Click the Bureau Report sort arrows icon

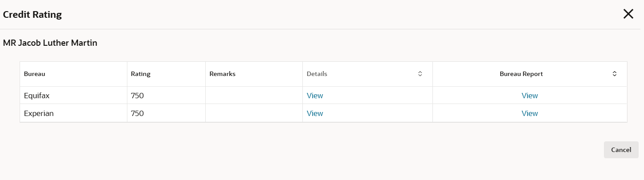pos(614,74)
